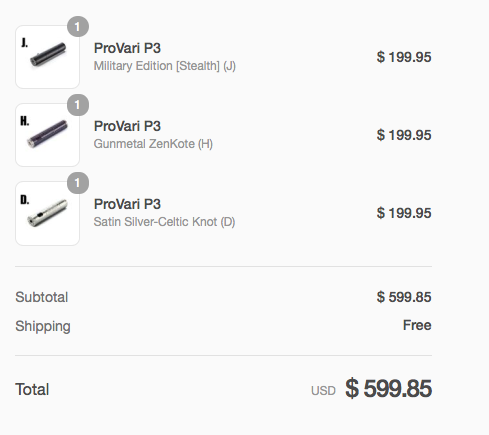Click the Gunmetal ZenKote product thumbnail

click(x=47, y=135)
